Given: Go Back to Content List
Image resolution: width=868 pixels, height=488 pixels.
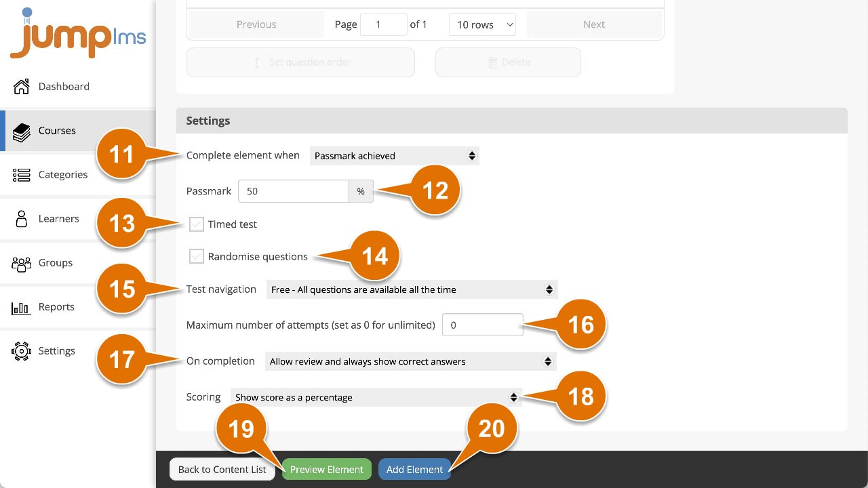Looking at the screenshot, I should (x=222, y=469).
